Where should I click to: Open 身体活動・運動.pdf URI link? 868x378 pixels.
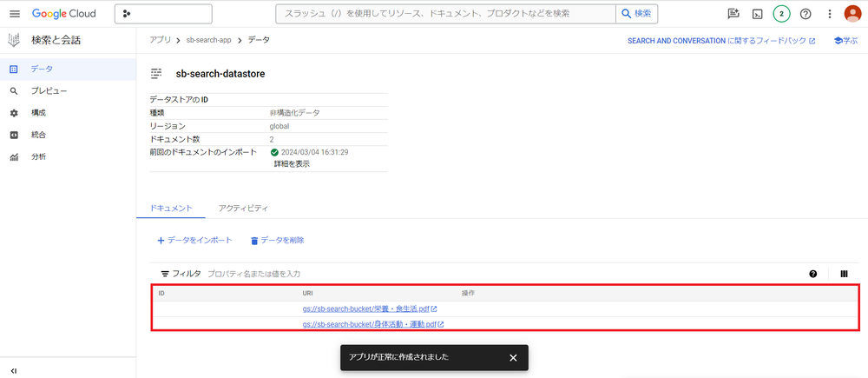[x=373, y=324]
